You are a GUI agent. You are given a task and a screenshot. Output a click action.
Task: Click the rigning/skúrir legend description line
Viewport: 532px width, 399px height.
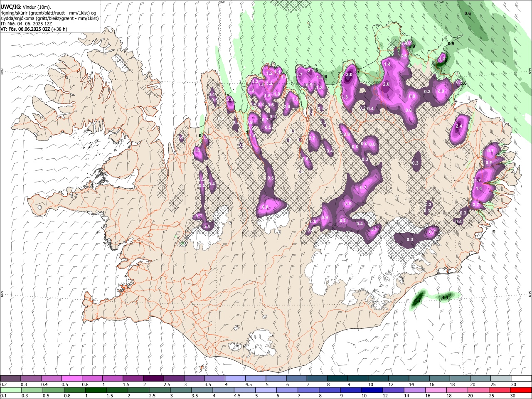[47, 13]
